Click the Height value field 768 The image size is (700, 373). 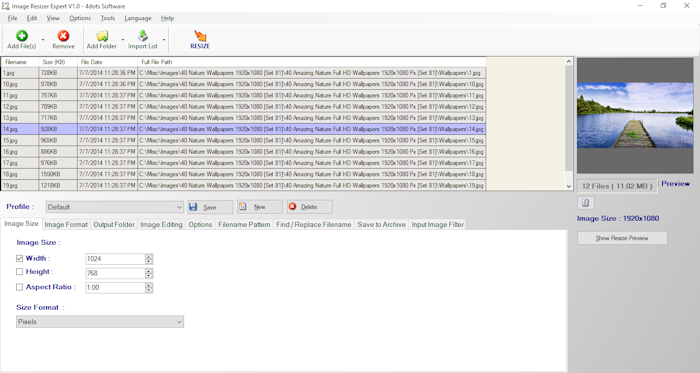115,273
